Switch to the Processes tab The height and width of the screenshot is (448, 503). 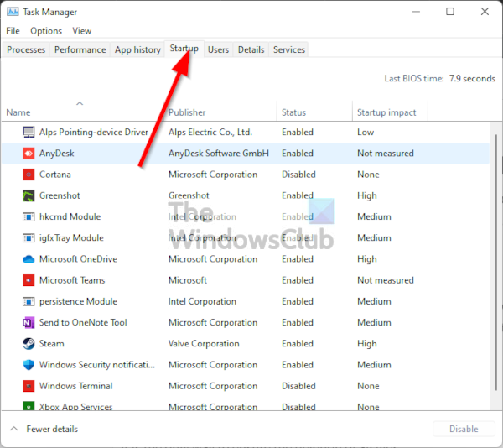pos(26,49)
